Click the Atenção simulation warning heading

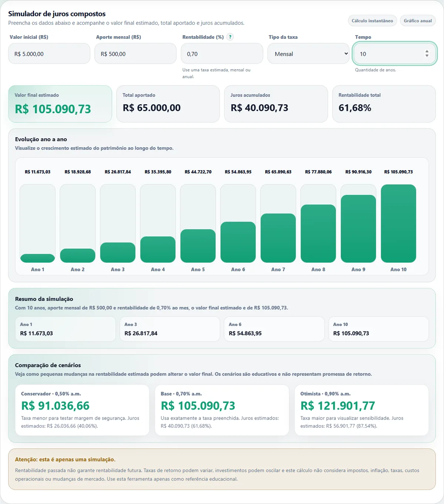65,460
